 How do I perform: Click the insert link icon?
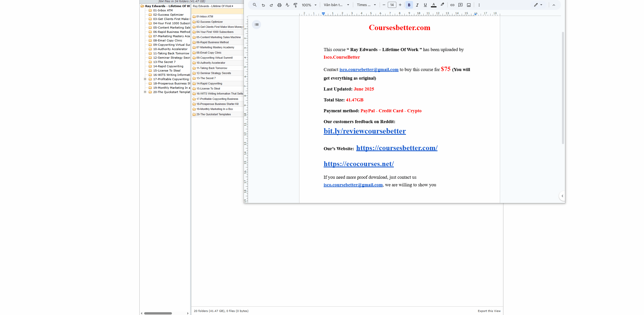(452, 5)
